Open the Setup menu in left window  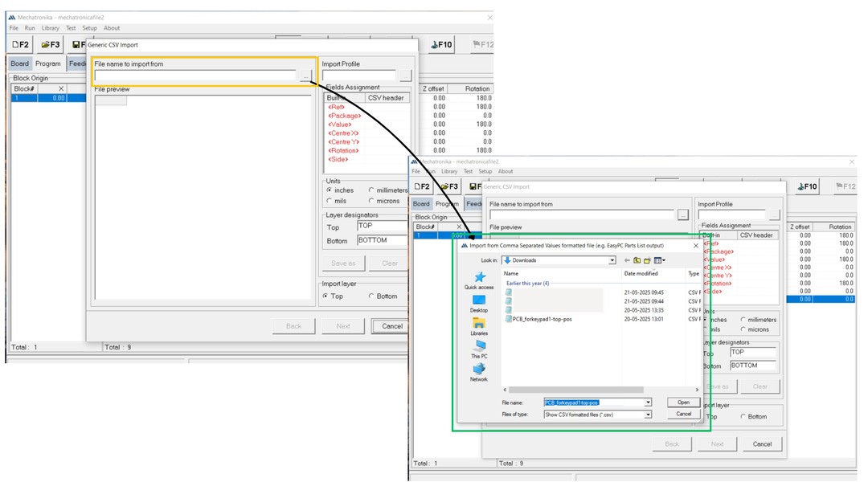(90, 28)
